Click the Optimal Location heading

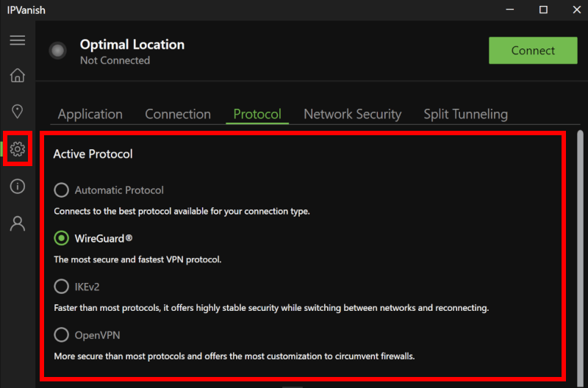132,45
